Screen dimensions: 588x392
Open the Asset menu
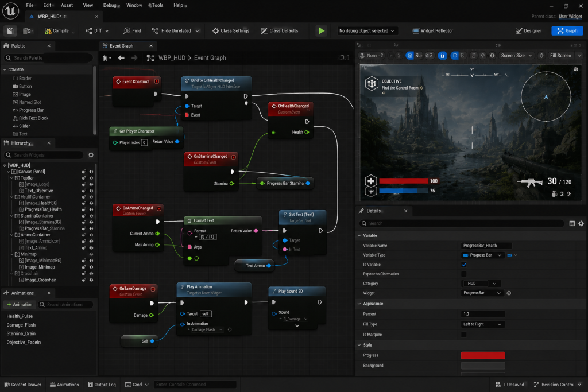coord(67,5)
